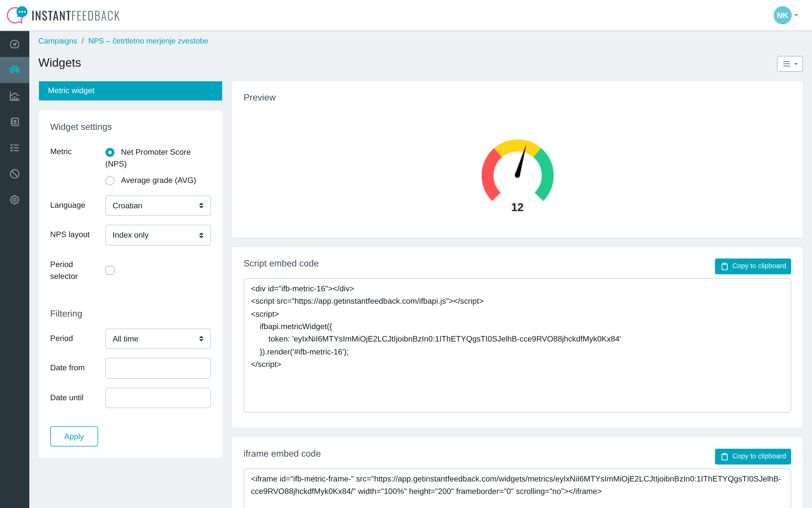Click the iframe embed code heading
Viewport: 812px width, 508px height.
click(x=282, y=454)
